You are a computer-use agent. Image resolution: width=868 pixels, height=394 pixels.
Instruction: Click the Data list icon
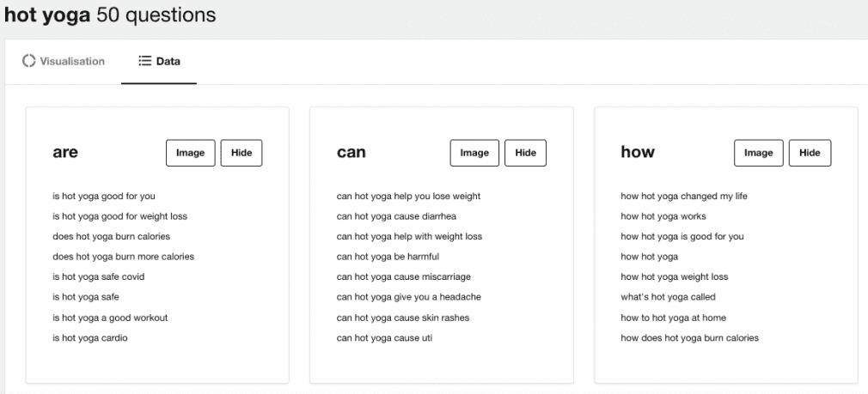[x=145, y=61]
